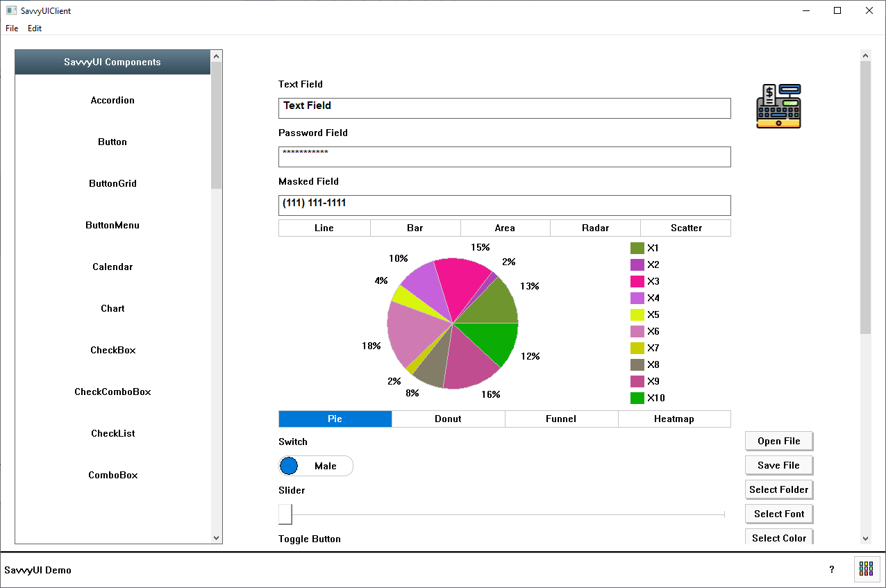This screenshot has width=886, height=588.
Task: Switch to the Donut chart tab
Action: tap(448, 419)
